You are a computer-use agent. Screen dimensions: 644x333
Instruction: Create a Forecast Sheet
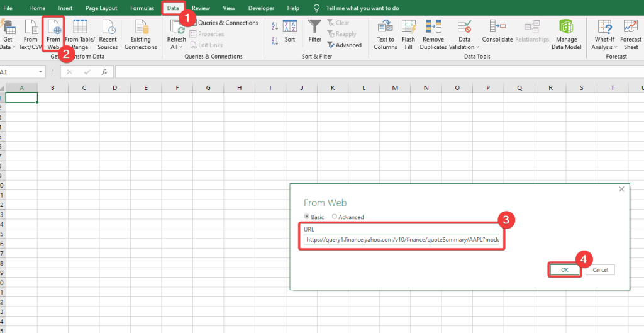coord(631,35)
